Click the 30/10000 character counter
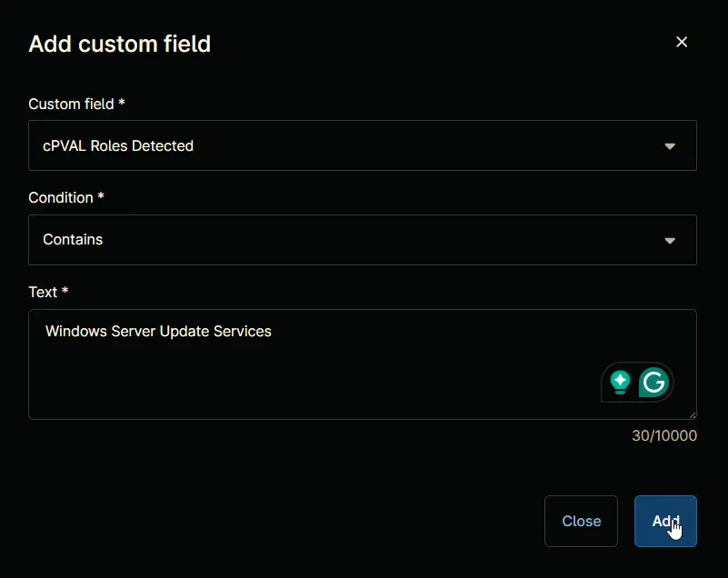Screen dimensions: 728x578 click(664, 435)
